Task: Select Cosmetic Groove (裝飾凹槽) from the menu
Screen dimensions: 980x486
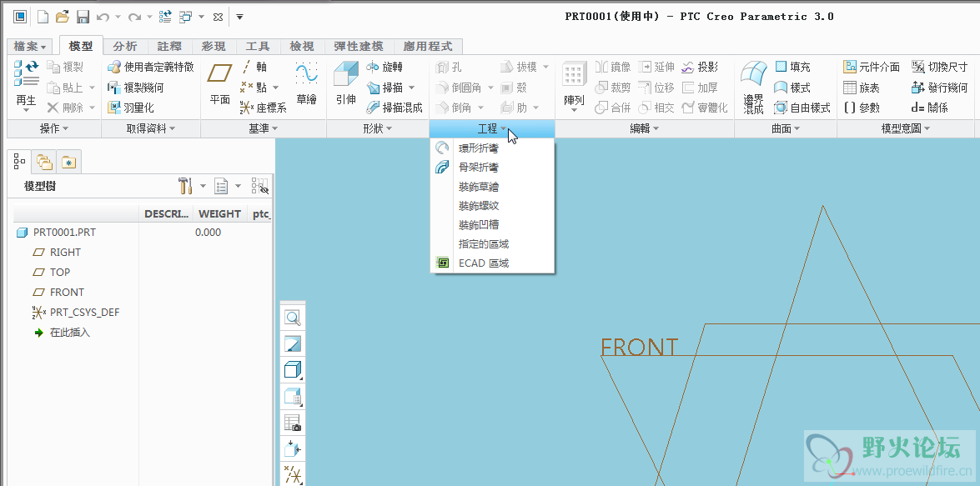Action: (492, 225)
